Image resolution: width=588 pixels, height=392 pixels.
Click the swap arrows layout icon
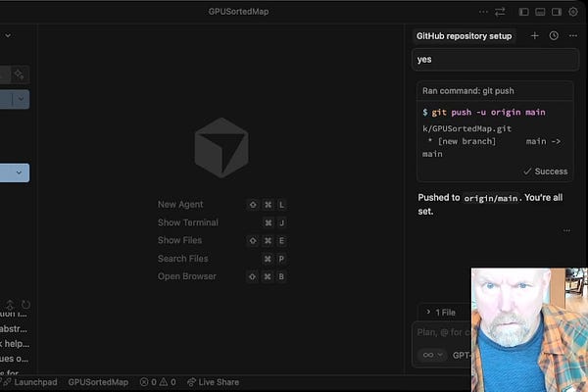tap(500, 12)
